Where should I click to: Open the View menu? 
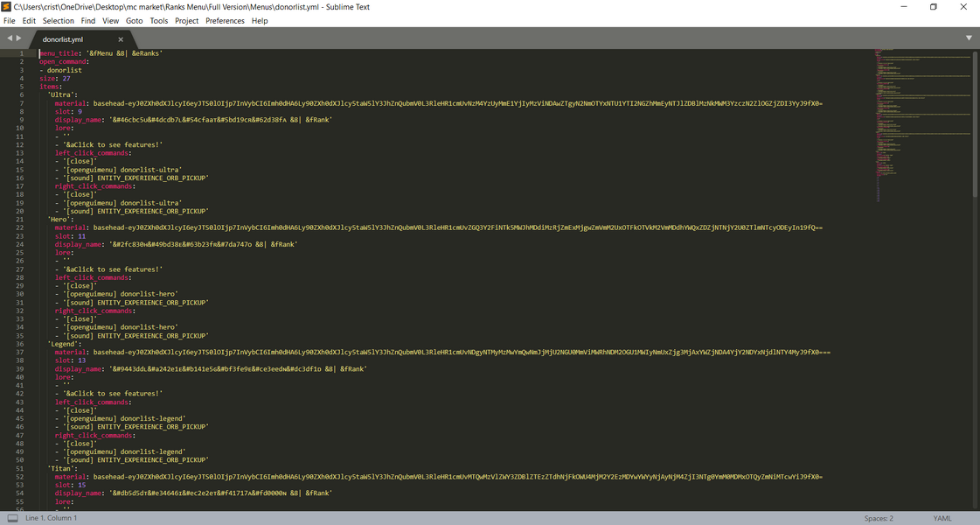click(x=111, y=21)
